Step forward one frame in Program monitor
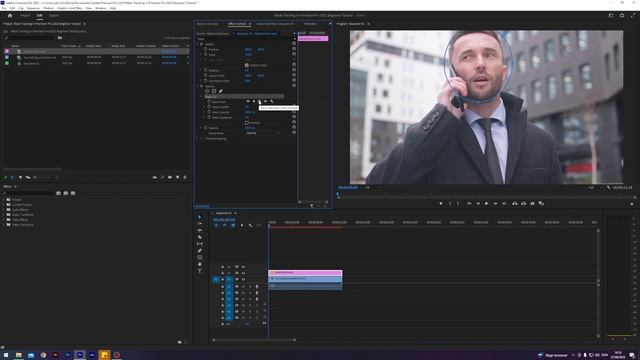Image resolution: width=640 pixels, height=360 pixels. click(x=495, y=203)
